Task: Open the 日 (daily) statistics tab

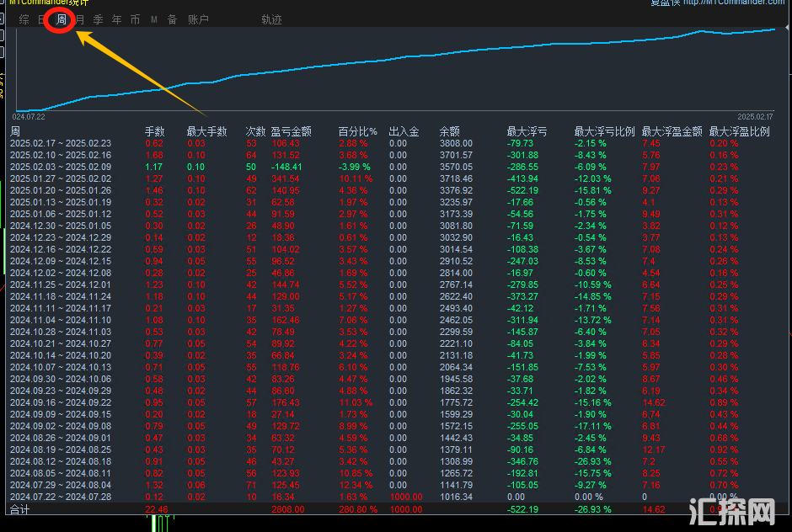Action: pyautogui.click(x=42, y=19)
